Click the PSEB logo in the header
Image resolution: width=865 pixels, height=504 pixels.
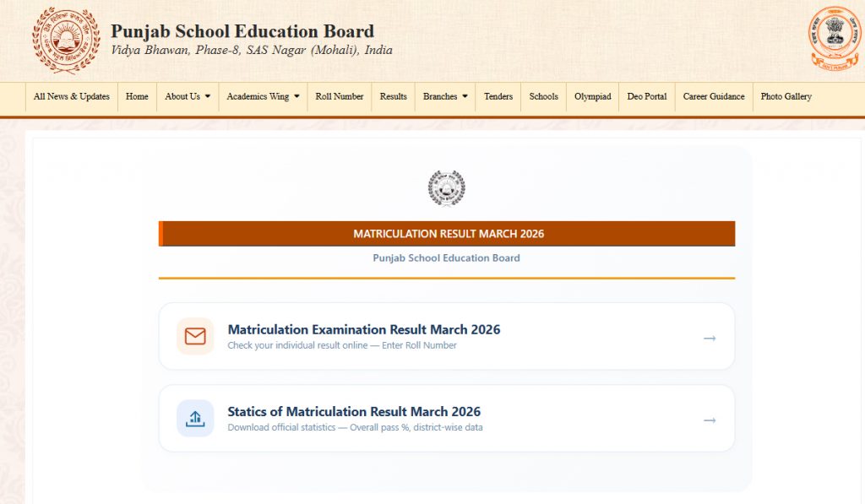click(x=66, y=41)
